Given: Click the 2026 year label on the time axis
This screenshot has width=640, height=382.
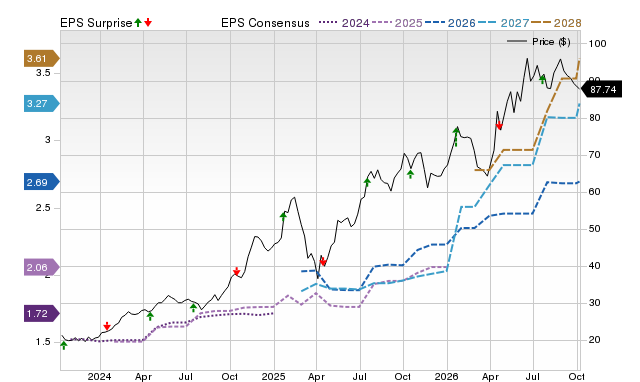Looking at the screenshot, I should 447,376.
